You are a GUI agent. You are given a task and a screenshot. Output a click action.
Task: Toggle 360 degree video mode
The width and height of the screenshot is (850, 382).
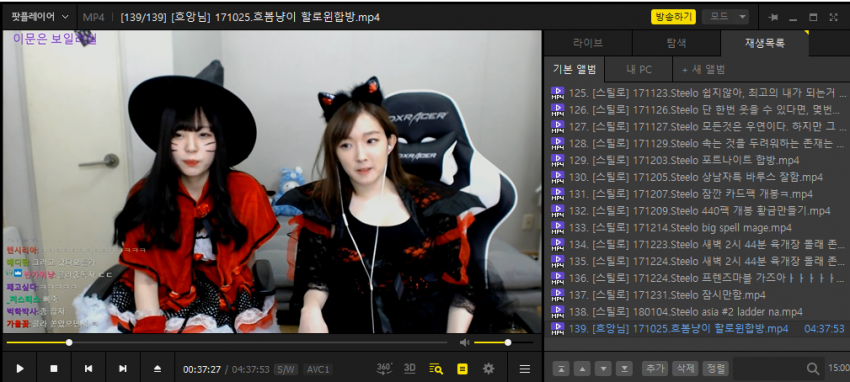click(x=384, y=368)
